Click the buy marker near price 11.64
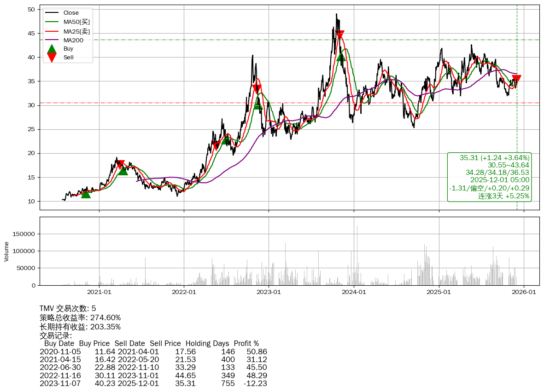The width and height of the screenshot is (544, 392). click(x=86, y=194)
